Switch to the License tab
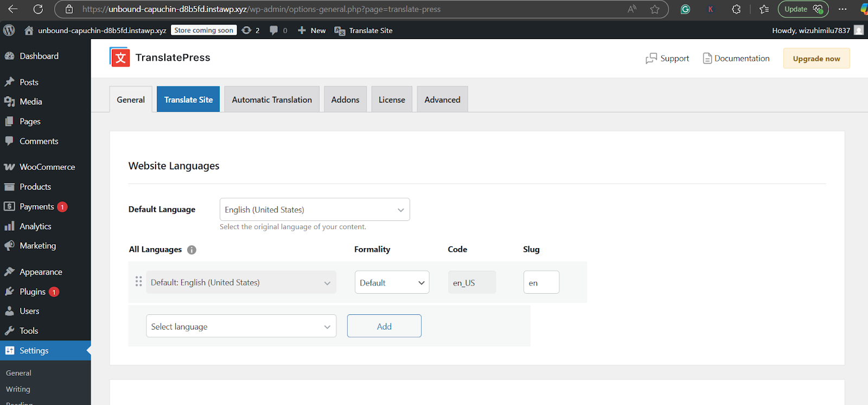The height and width of the screenshot is (405, 868). click(x=392, y=100)
